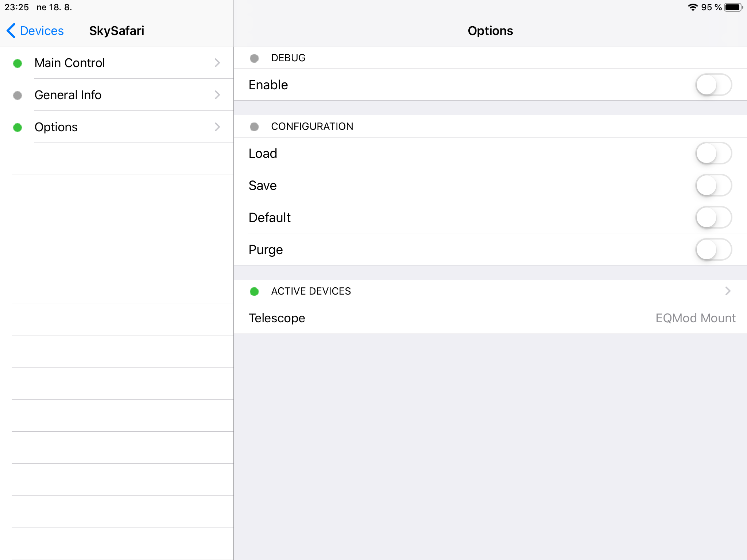The width and height of the screenshot is (747, 560).
Task: Open Main Control section
Action: (x=117, y=63)
